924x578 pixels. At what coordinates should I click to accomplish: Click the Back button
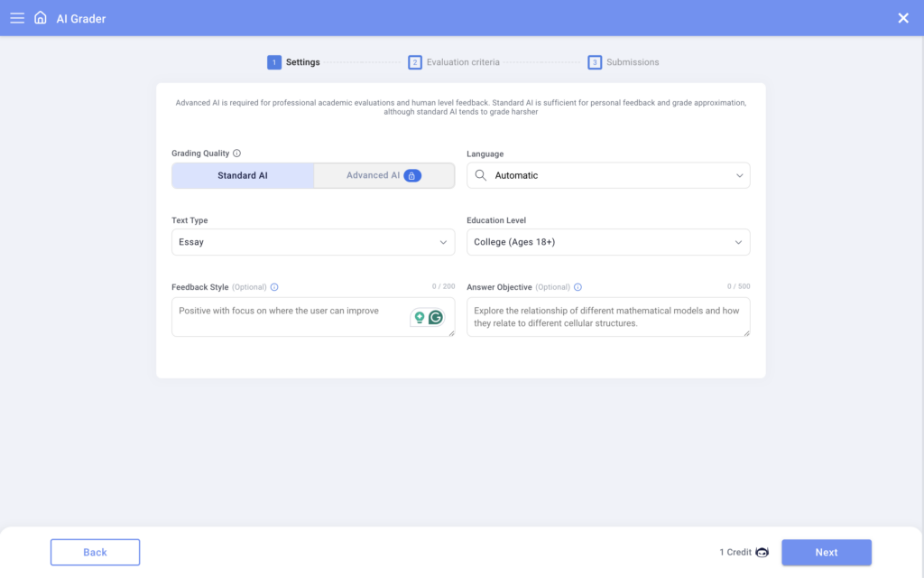[x=95, y=552]
